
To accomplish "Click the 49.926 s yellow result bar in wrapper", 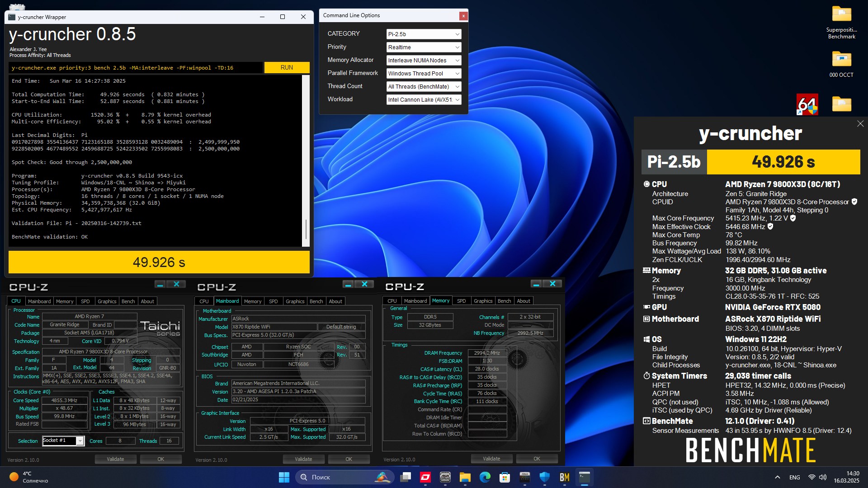I will tap(159, 262).
